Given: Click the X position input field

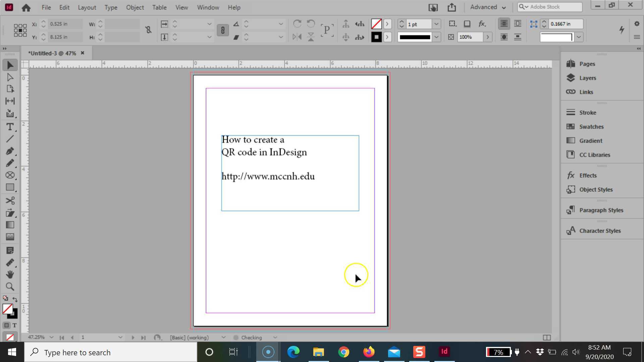Looking at the screenshot, I should (x=65, y=24).
